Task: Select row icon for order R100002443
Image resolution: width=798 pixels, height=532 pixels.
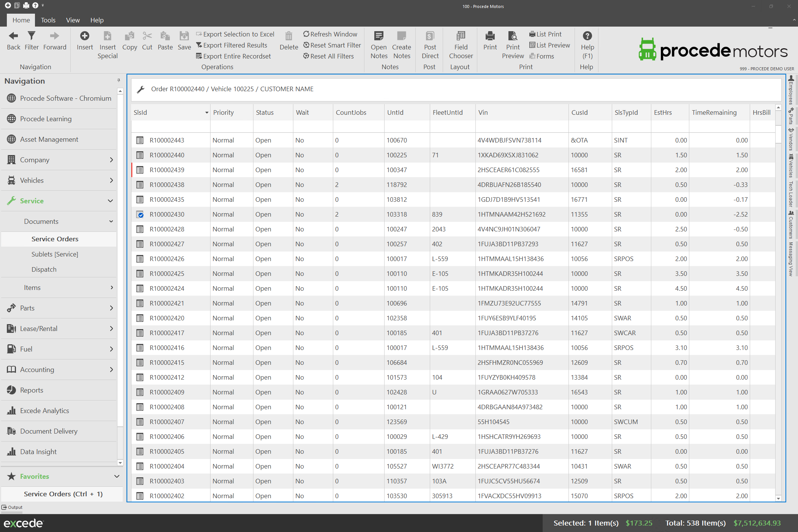Action: 140,141
